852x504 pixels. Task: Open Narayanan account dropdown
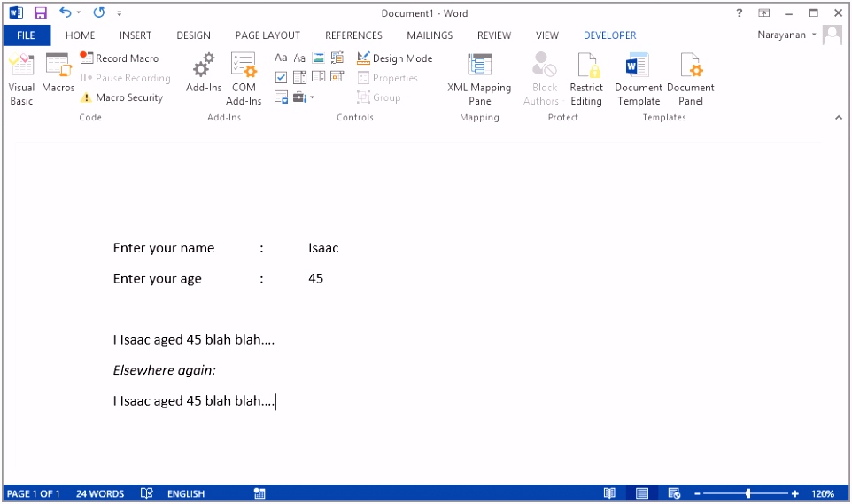pos(786,35)
